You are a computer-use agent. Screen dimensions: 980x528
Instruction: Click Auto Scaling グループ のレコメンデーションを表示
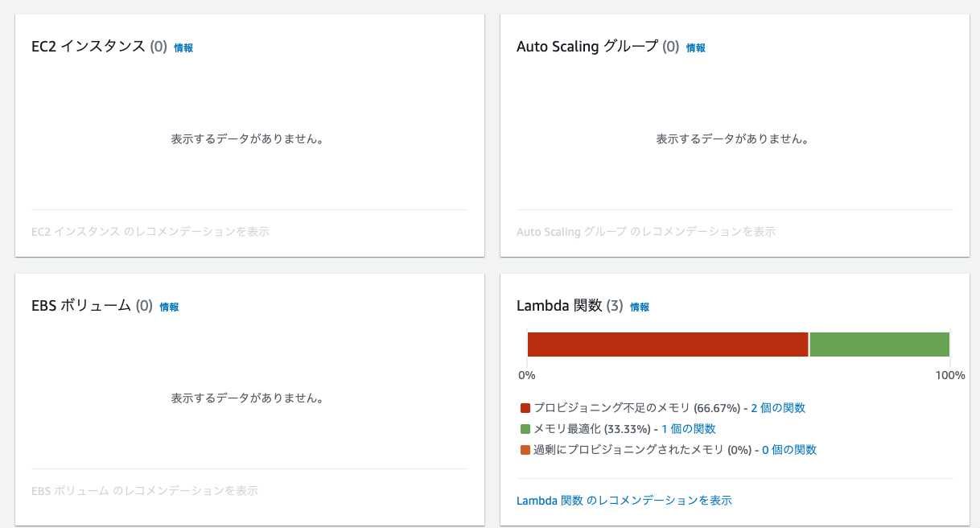[x=646, y=232]
